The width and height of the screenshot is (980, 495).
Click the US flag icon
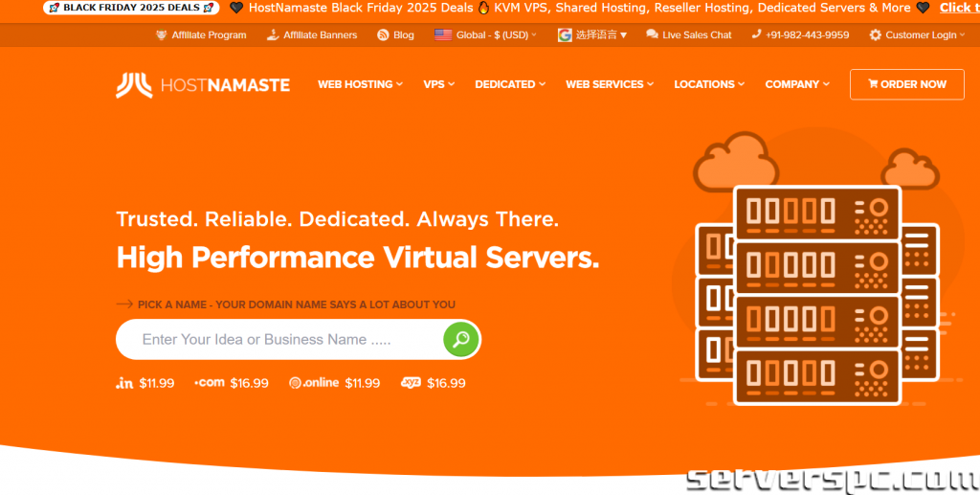[442, 34]
